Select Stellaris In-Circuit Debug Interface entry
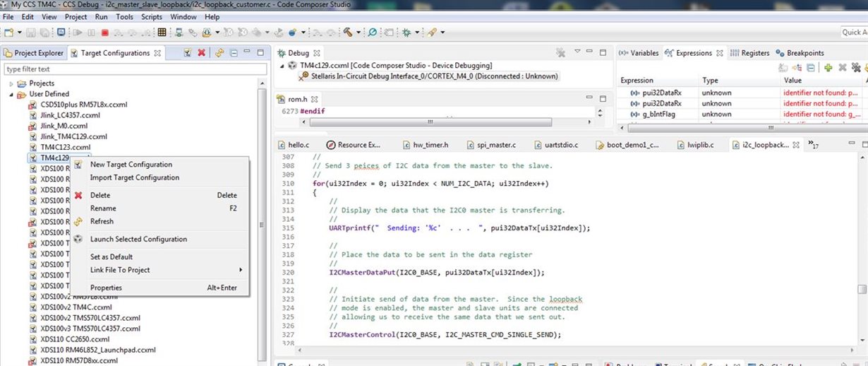The width and height of the screenshot is (868, 366). (428, 76)
